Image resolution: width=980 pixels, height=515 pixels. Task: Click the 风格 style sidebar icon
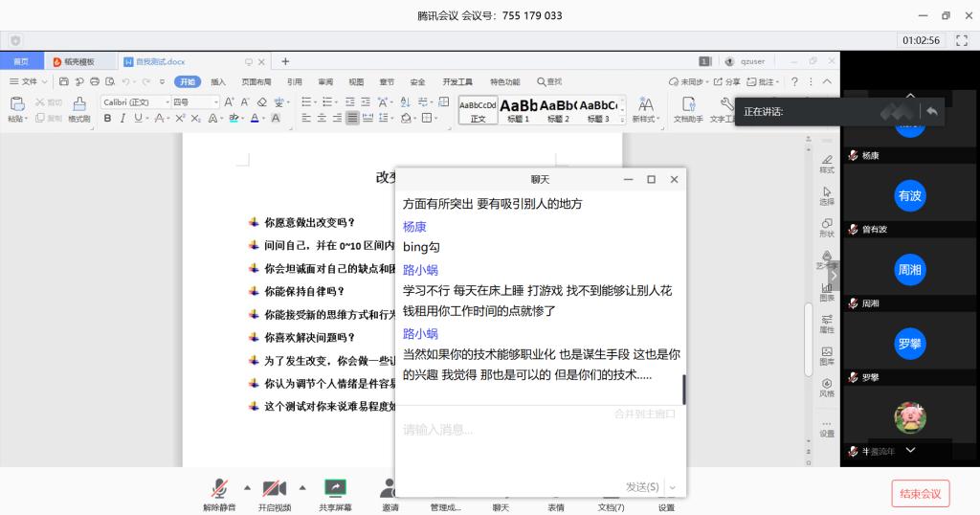pos(827,387)
